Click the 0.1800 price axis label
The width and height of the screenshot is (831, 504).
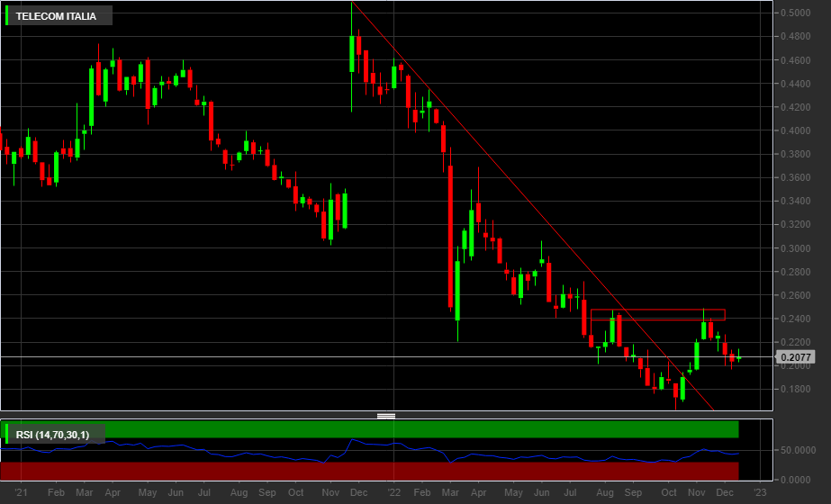click(x=796, y=389)
